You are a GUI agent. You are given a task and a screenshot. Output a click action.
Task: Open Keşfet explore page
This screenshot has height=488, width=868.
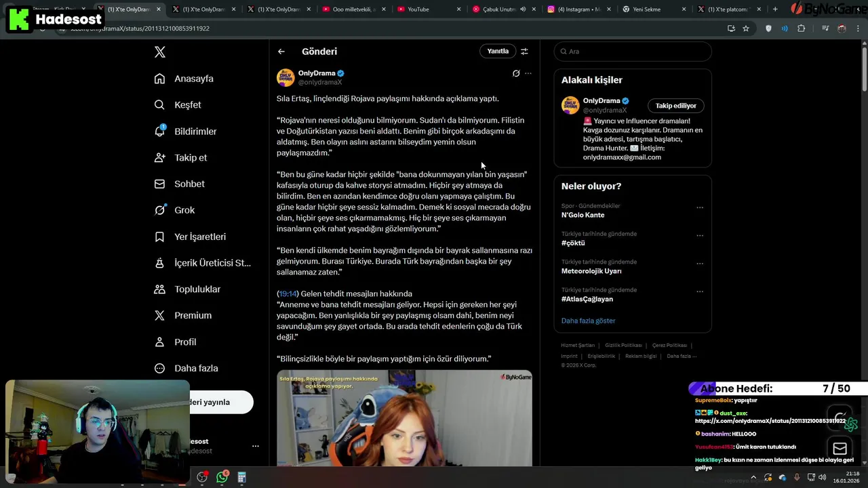point(178,105)
